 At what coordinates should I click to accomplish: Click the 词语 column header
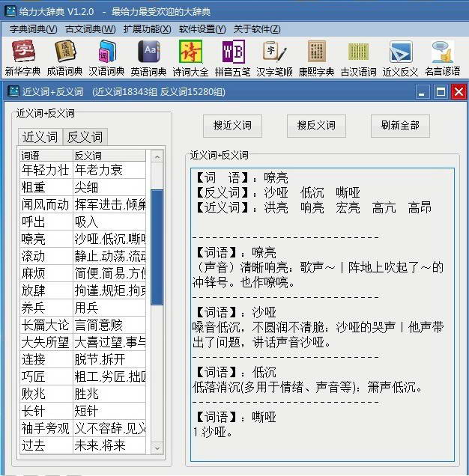pos(46,156)
